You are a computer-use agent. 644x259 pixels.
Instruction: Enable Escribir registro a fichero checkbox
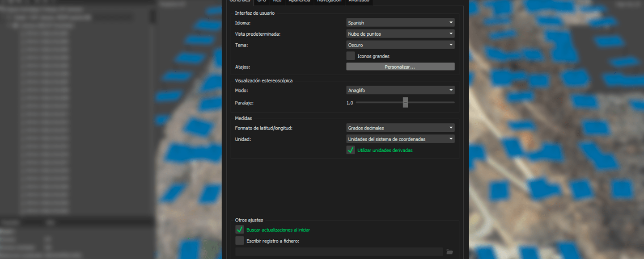[x=240, y=241]
